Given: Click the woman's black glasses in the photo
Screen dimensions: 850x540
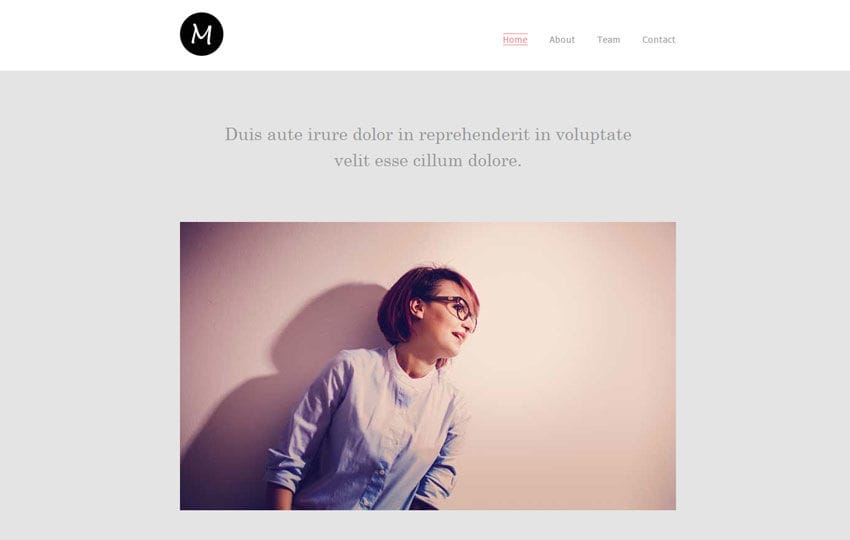Looking at the screenshot, I should pyautogui.click(x=453, y=306).
